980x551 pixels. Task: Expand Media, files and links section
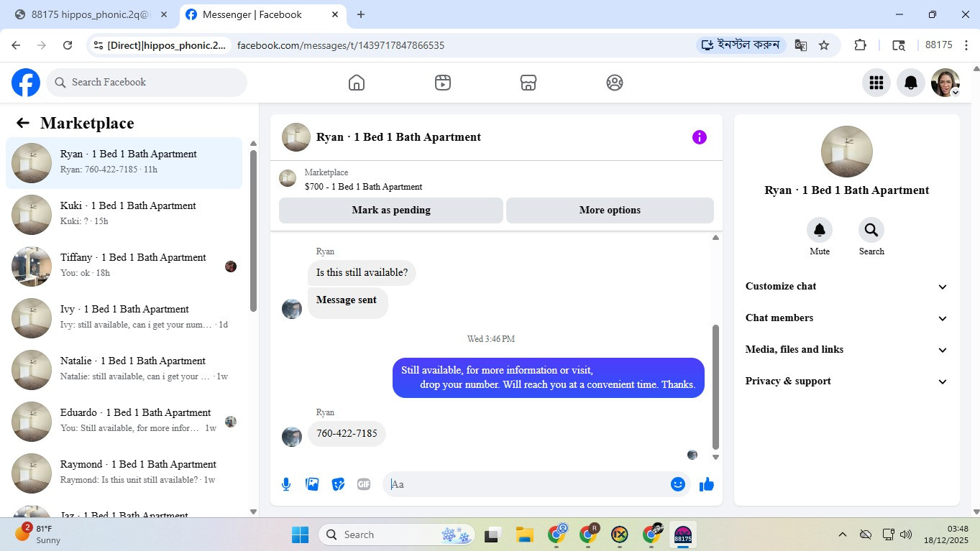tap(847, 350)
